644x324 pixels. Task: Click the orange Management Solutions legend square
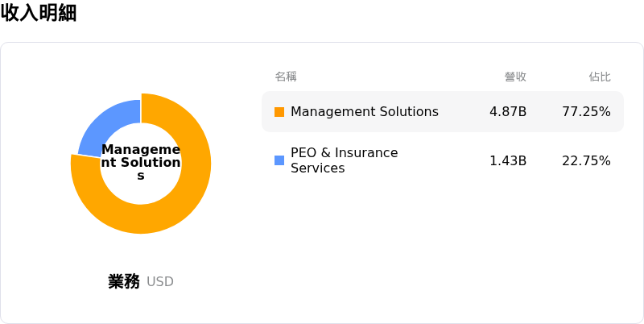(279, 112)
